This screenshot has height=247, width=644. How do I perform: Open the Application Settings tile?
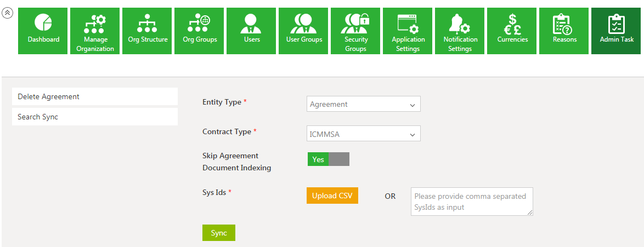tap(408, 31)
